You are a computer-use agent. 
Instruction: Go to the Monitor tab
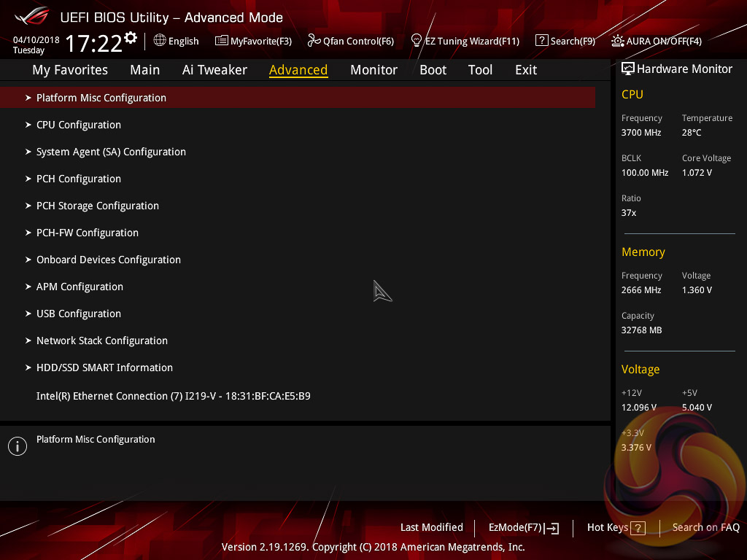pyautogui.click(x=374, y=70)
